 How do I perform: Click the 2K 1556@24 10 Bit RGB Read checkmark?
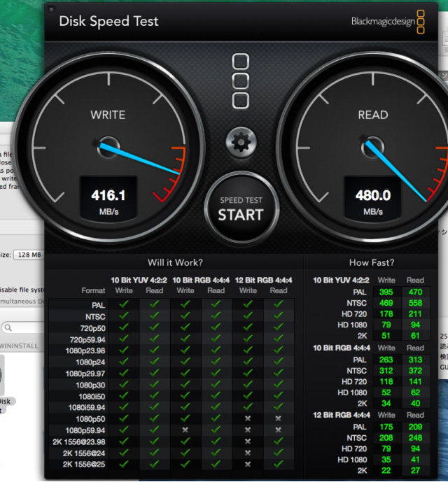216,453
